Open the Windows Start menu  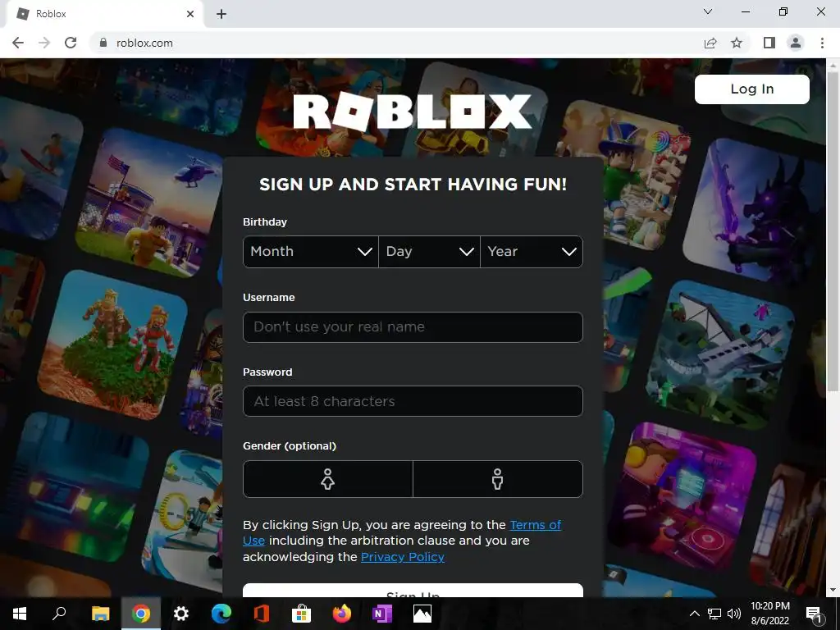coord(20,614)
